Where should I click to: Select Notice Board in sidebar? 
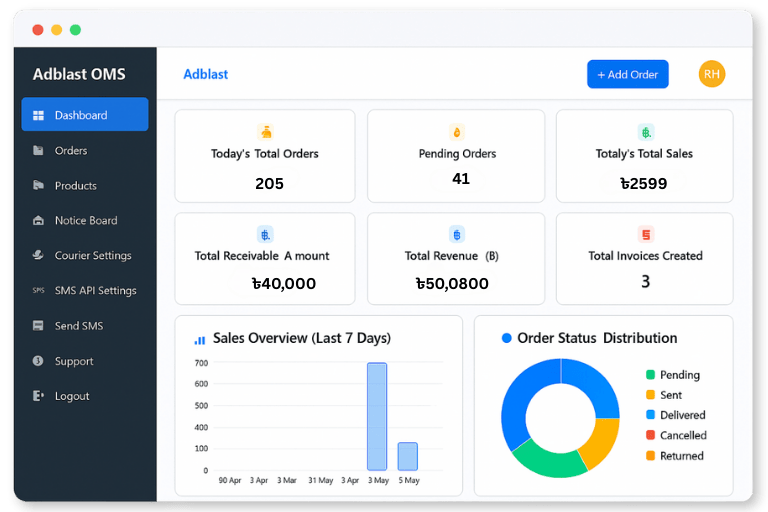tap(85, 220)
